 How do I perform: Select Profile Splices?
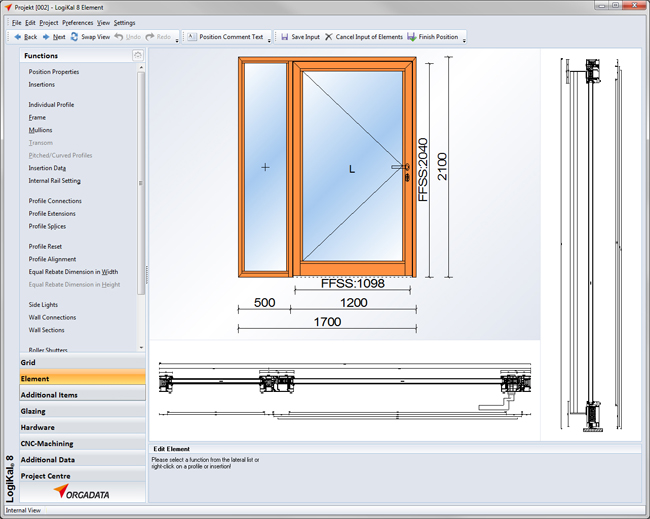pos(47,226)
